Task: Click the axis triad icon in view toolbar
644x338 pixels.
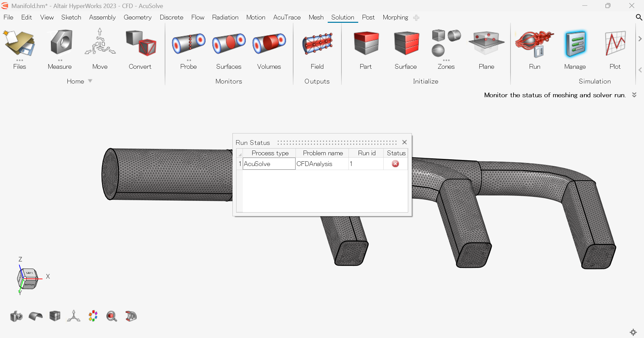Action: [74, 316]
